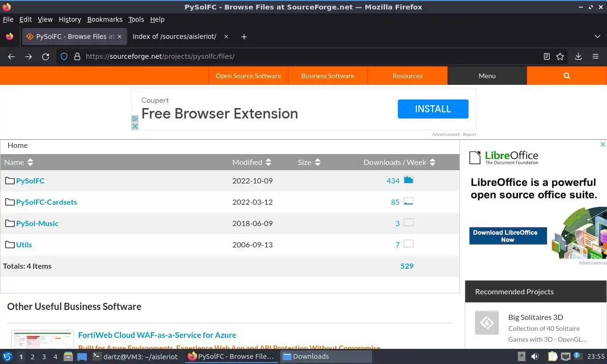Open the Bookmarks menu
The width and height of the screenshot is (607, 364).
tap(105, 19)
